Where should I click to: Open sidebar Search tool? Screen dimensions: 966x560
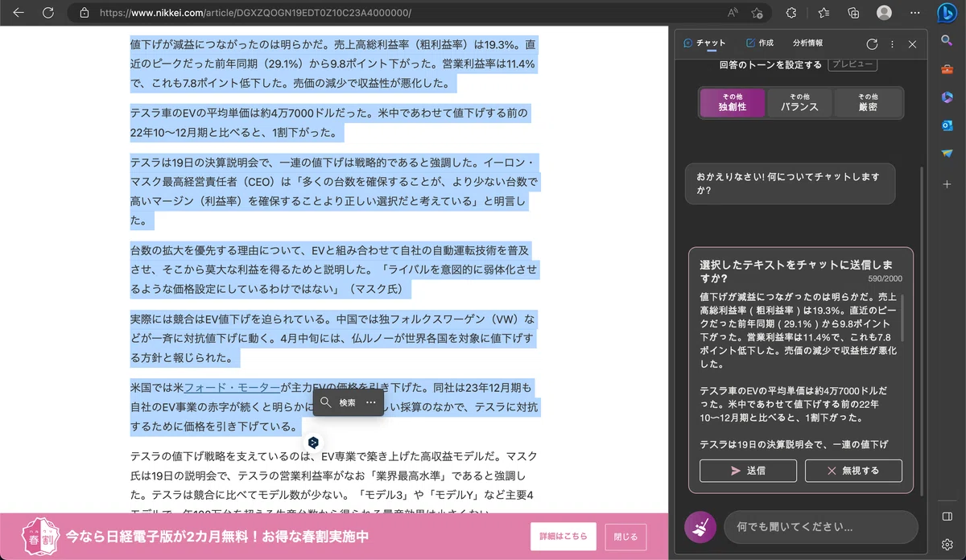pos(947,42)
